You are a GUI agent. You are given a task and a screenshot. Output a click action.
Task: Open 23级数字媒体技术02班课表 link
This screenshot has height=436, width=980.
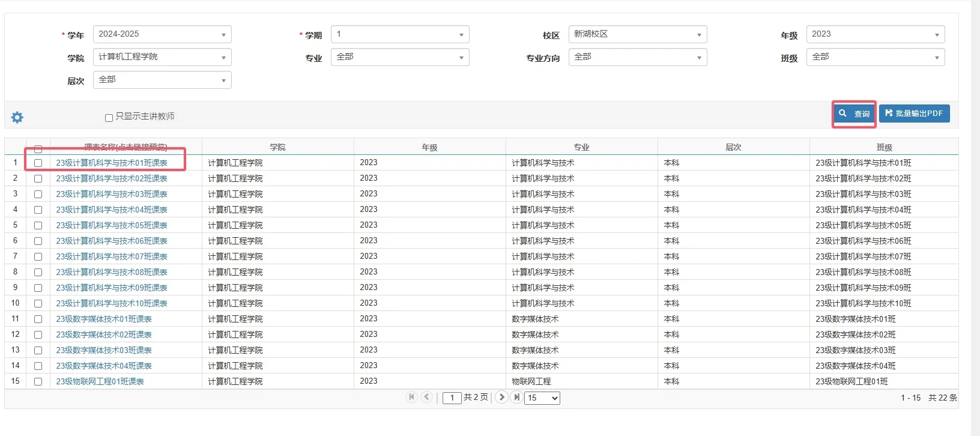104,335
